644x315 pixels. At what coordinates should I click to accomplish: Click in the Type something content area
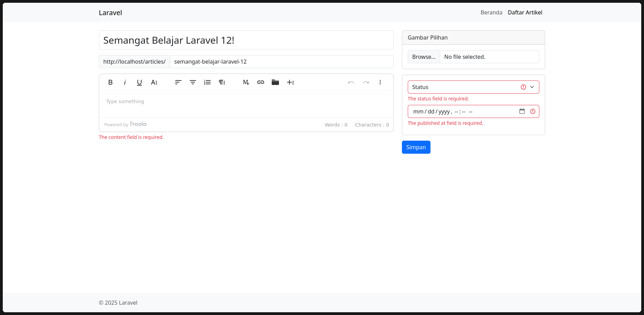pos(246,104)
